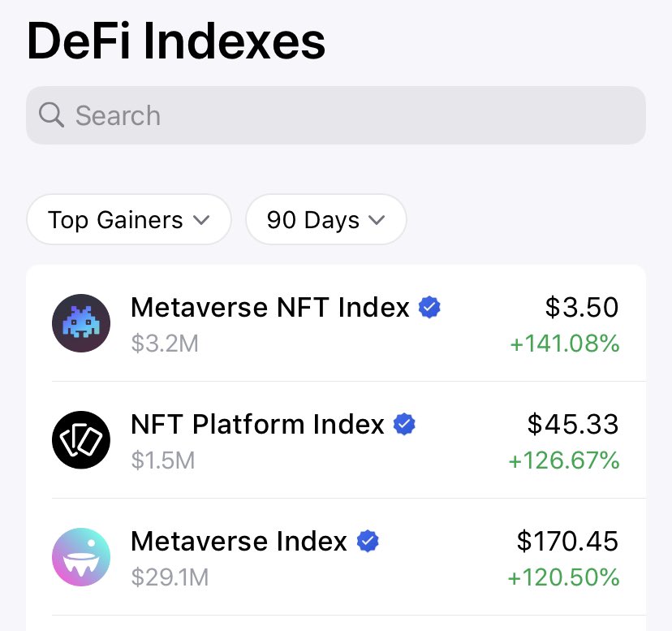672x631 pixels.
Task: Click the $29.1M market cap label
Action: point(170,577)
